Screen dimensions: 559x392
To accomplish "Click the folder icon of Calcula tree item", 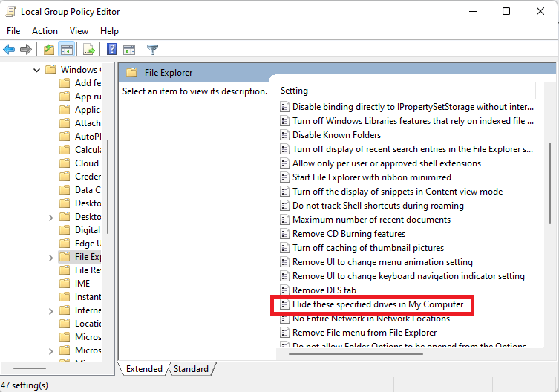I will click(x=65, y=150).
